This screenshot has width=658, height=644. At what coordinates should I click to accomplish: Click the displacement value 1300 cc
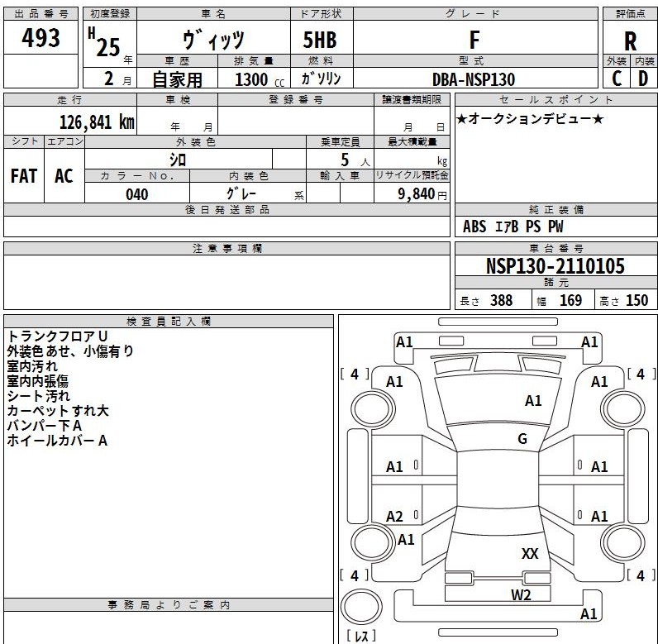coord(260,79)
